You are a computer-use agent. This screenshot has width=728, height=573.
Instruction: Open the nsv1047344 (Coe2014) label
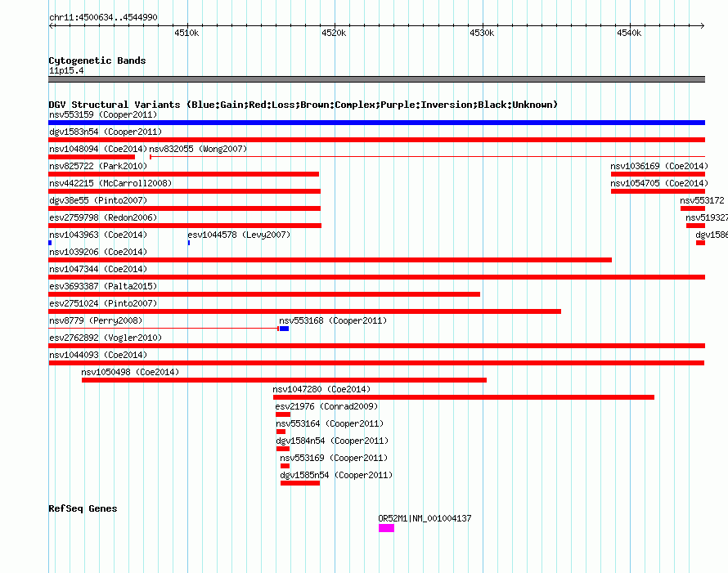[x=98, y=269]
